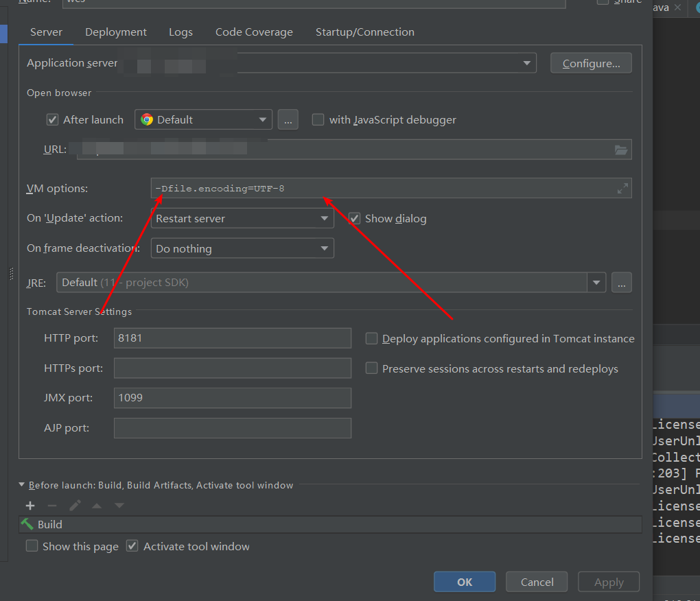Select the hammer icon next to Build
The image size is (700, 601).
pyautogui.click(x=27, y=524)
